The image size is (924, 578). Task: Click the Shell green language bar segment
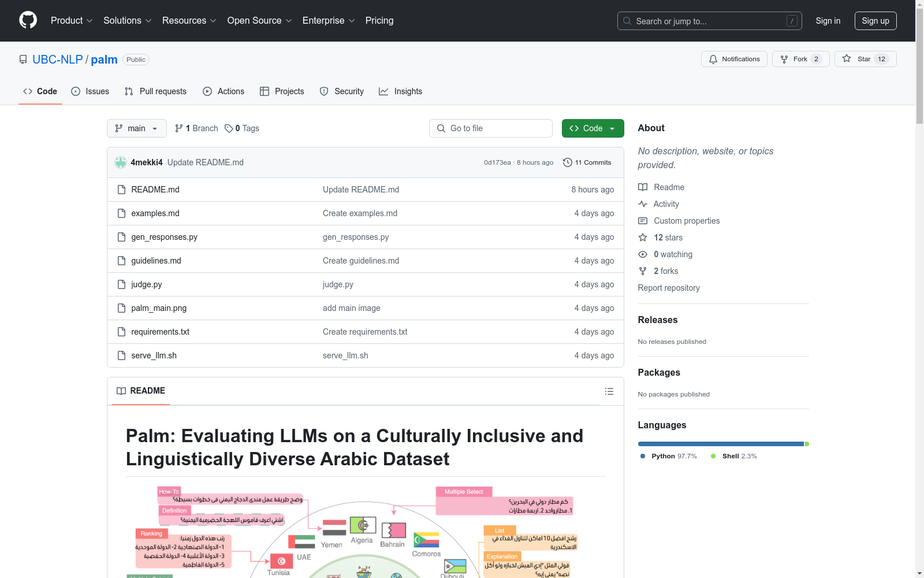coord(807,444)
